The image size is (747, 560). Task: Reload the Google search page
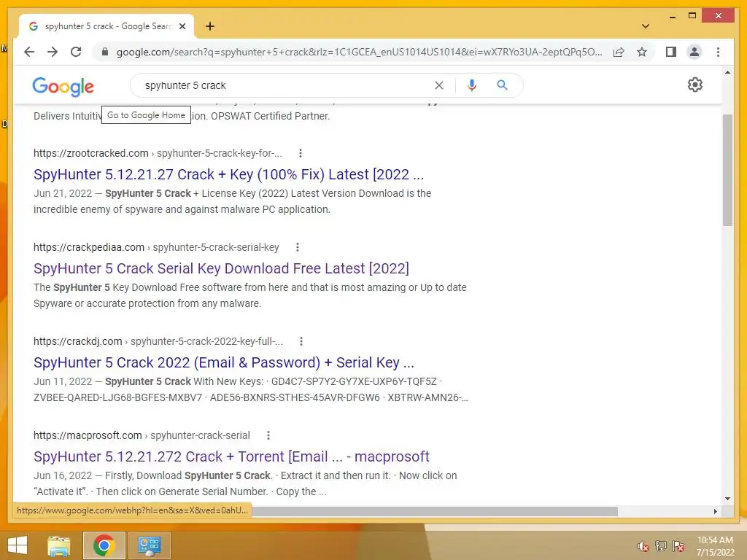point(76,52)
